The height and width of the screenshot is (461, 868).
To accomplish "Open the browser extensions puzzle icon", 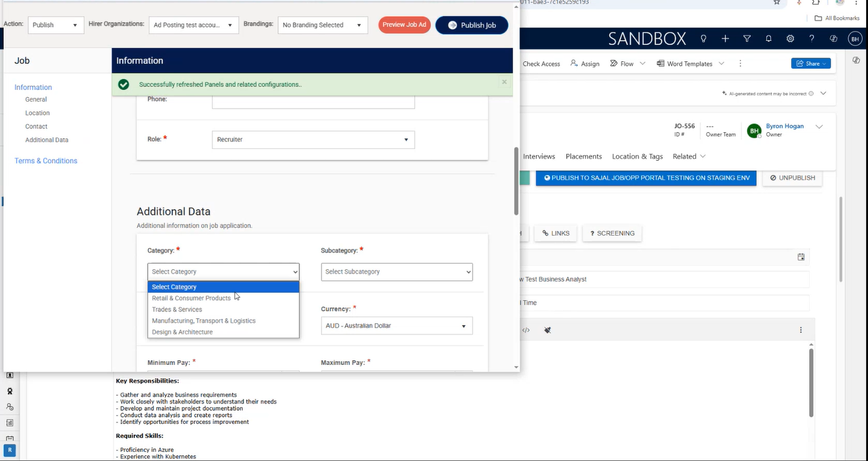I will pos(816,2).
